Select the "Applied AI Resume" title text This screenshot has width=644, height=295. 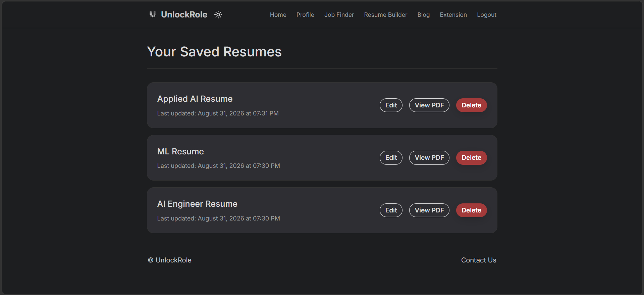point(195,99)
